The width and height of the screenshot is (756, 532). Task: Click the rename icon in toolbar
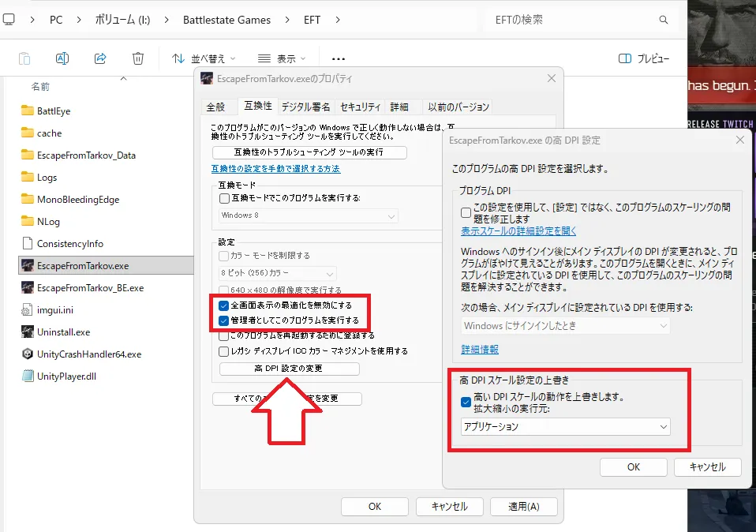(x=62, y=58)
